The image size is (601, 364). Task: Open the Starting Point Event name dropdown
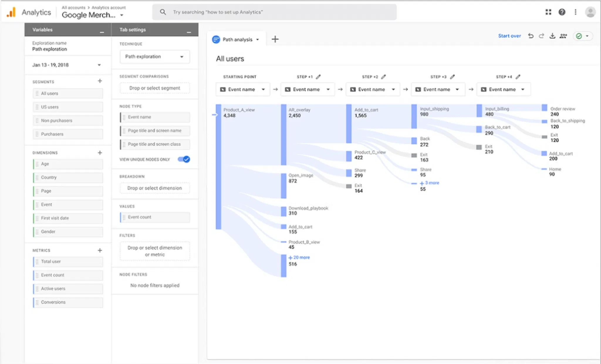[242, 89]
